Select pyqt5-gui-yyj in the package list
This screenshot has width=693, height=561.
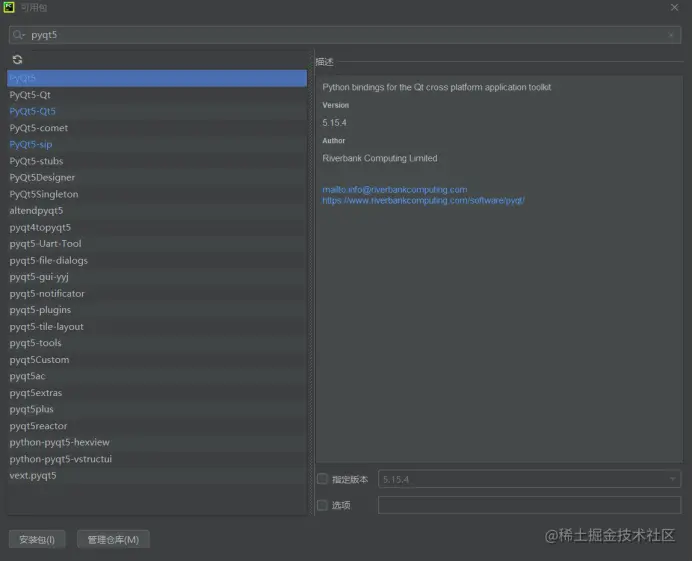[157, 277]
